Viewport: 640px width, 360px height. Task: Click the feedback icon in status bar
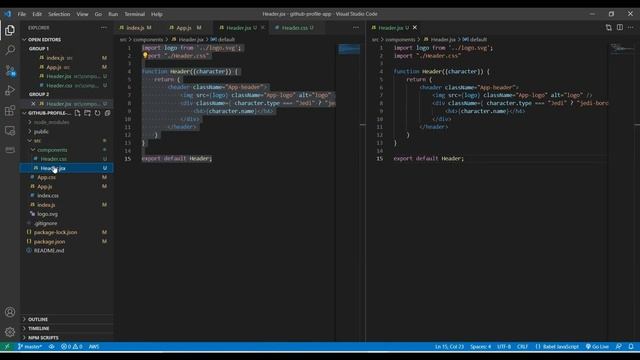click(619, 347)
